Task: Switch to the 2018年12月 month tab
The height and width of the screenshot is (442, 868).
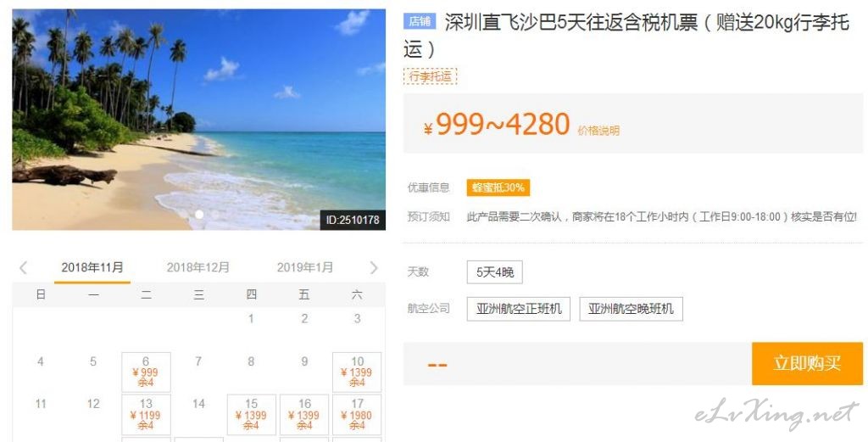Action: 198,267
